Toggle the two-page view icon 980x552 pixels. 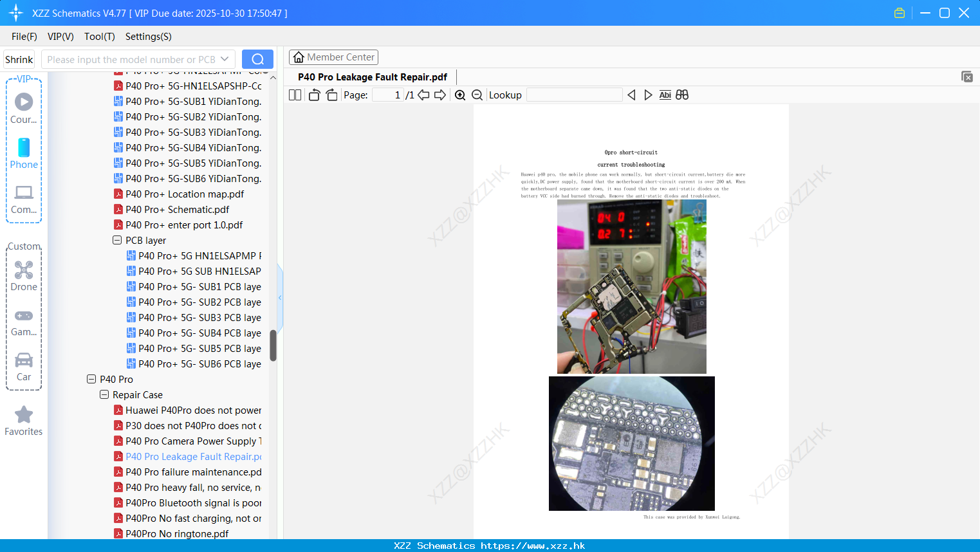[x=295, y=95]
